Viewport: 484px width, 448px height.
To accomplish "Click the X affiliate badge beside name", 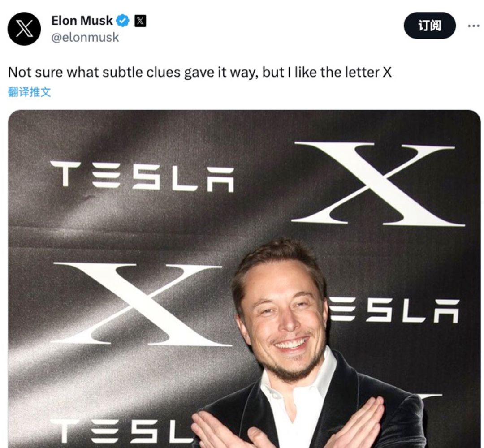I will [140, 21].
